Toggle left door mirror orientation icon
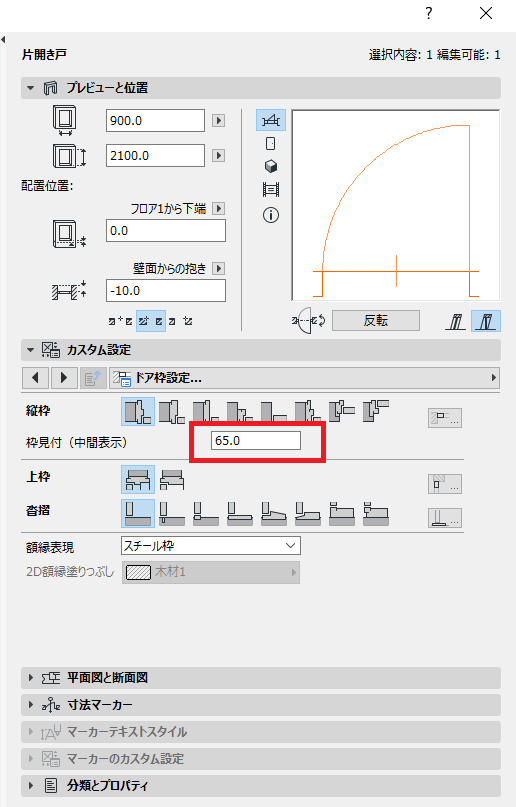Screen dimensions: 516x807 point(455,322)
